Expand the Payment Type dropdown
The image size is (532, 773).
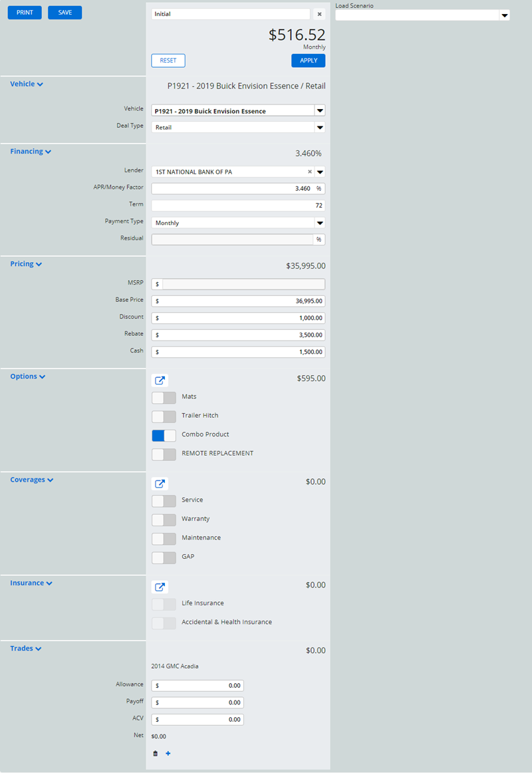tap(319, 224)
